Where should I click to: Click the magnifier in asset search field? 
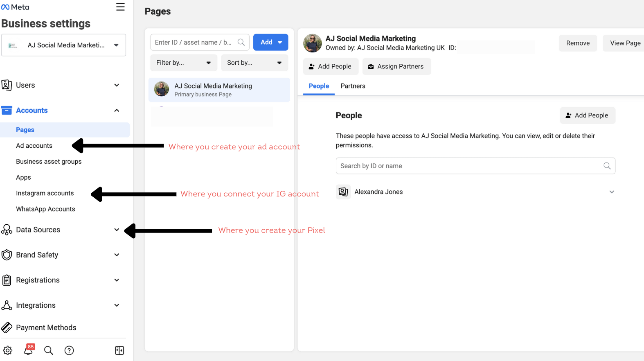(241, 42)
